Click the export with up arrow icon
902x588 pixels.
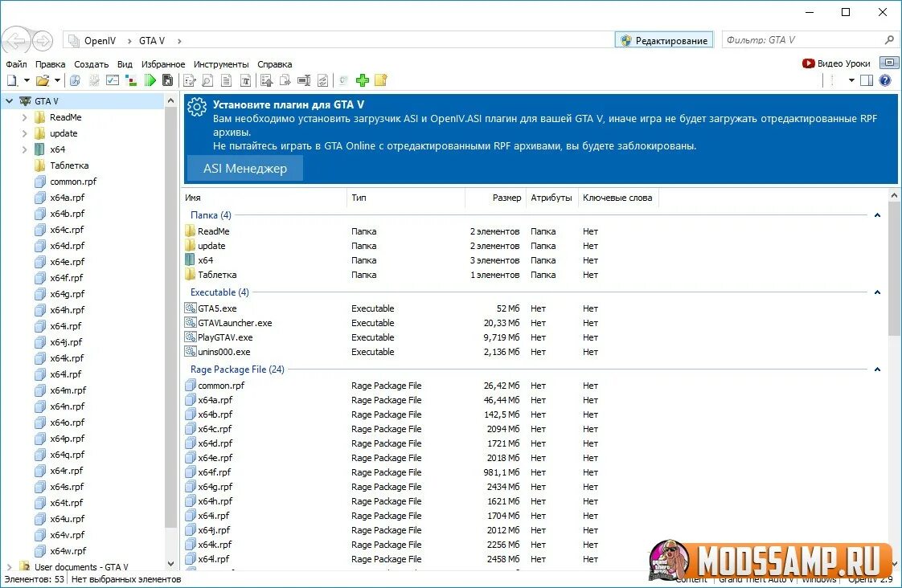(266, 80)
